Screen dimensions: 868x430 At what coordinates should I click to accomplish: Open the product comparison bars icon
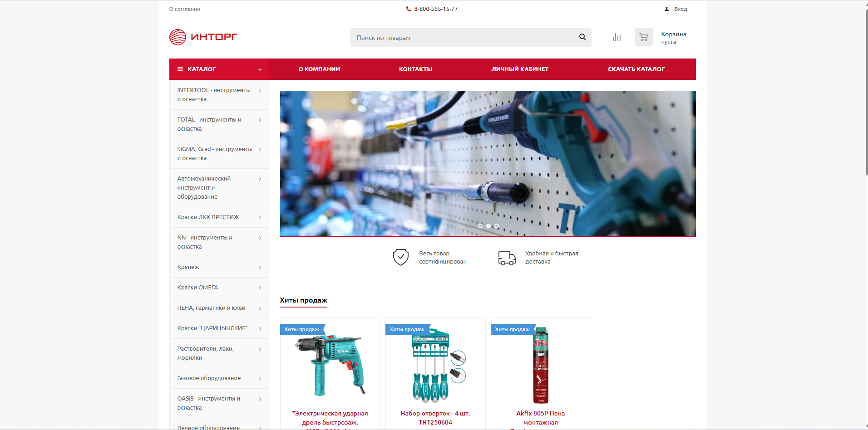coord(616,37)
